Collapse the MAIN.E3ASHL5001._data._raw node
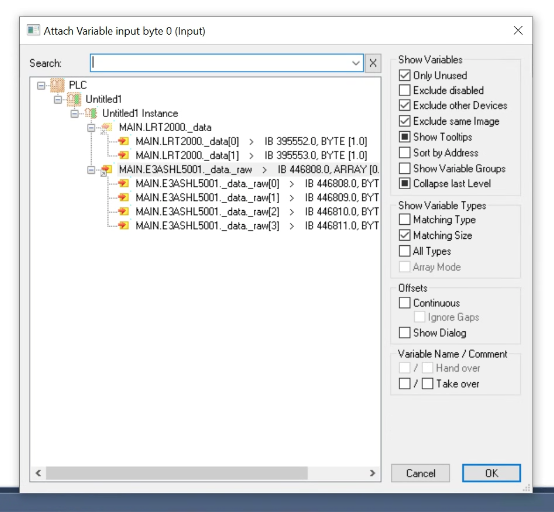 click(x=91, y=170)
